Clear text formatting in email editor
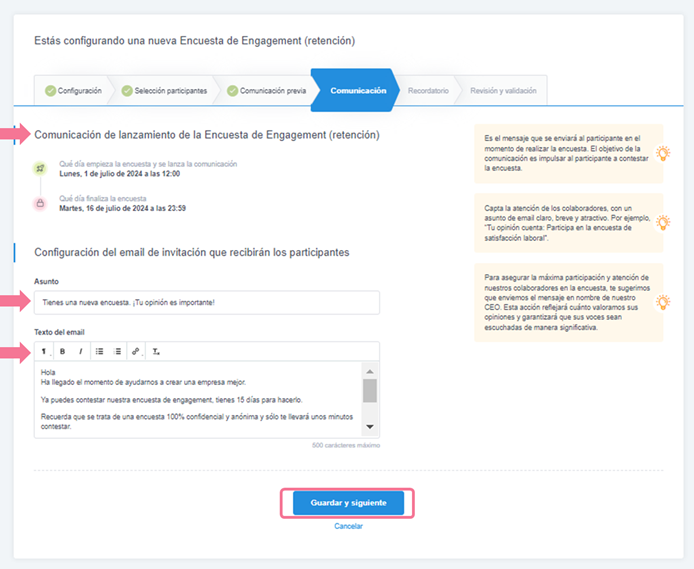The height and width of the screenshot is (569, 694). pyautogui.click(x=156, y=352)
